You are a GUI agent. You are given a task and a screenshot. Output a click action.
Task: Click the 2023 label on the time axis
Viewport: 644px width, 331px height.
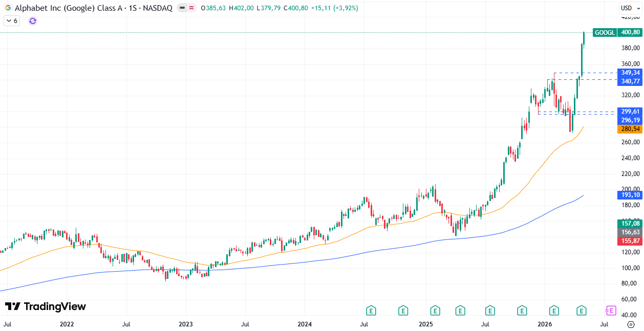[x=185, y=324]
